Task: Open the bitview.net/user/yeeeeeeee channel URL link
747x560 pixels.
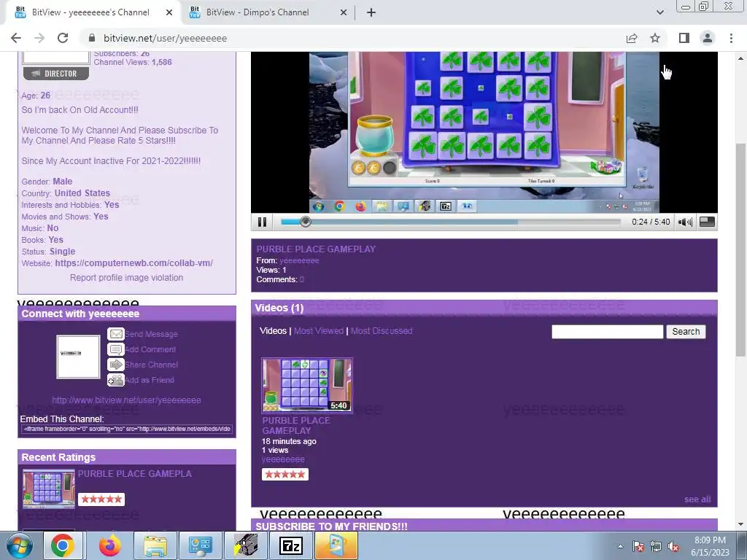Action: [126, 400]
